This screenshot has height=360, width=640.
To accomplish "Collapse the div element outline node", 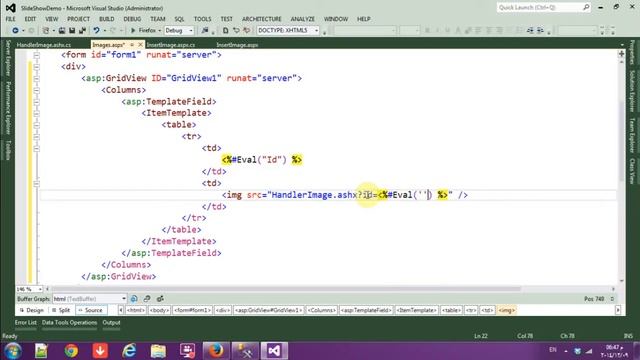I will pyautogui.click(x=36, y=67).
